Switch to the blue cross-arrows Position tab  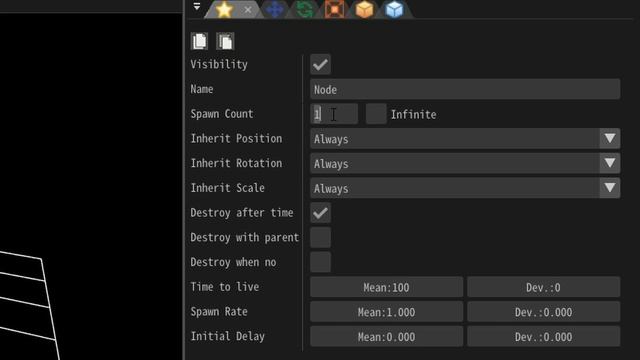(x=275, y=9)
